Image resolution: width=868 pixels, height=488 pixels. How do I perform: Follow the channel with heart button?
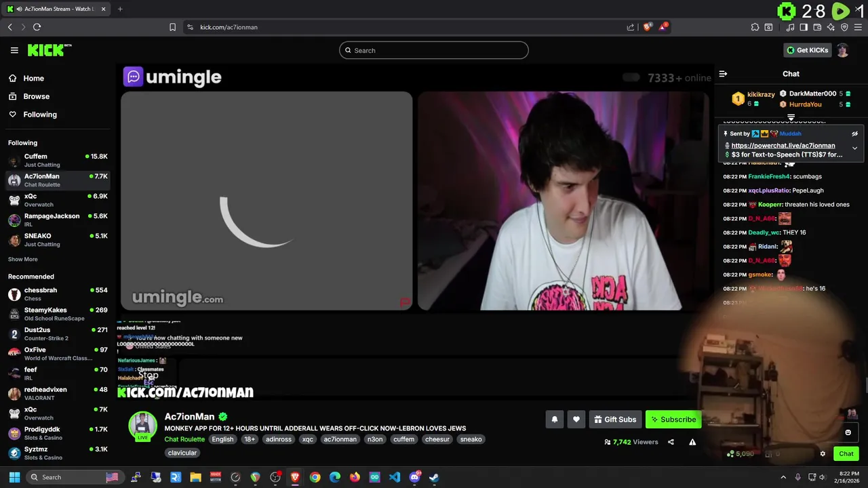pyautogui.click(x=576, y=420)
